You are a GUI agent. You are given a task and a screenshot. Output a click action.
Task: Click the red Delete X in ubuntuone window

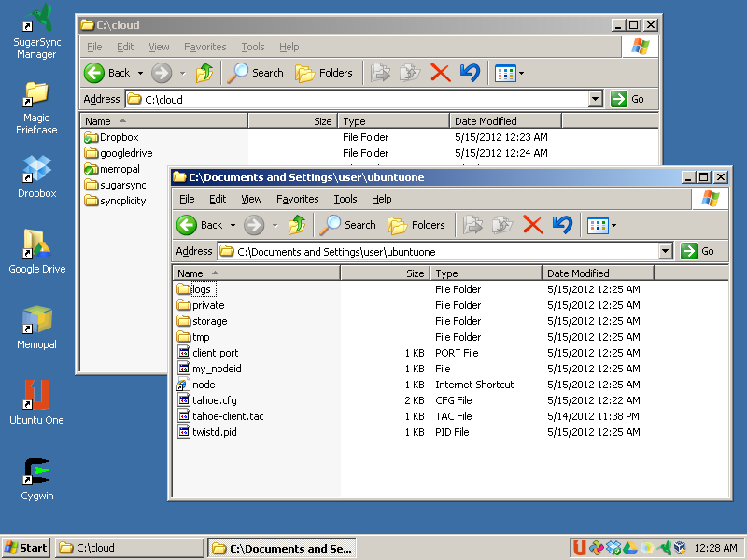pos(532,225)
